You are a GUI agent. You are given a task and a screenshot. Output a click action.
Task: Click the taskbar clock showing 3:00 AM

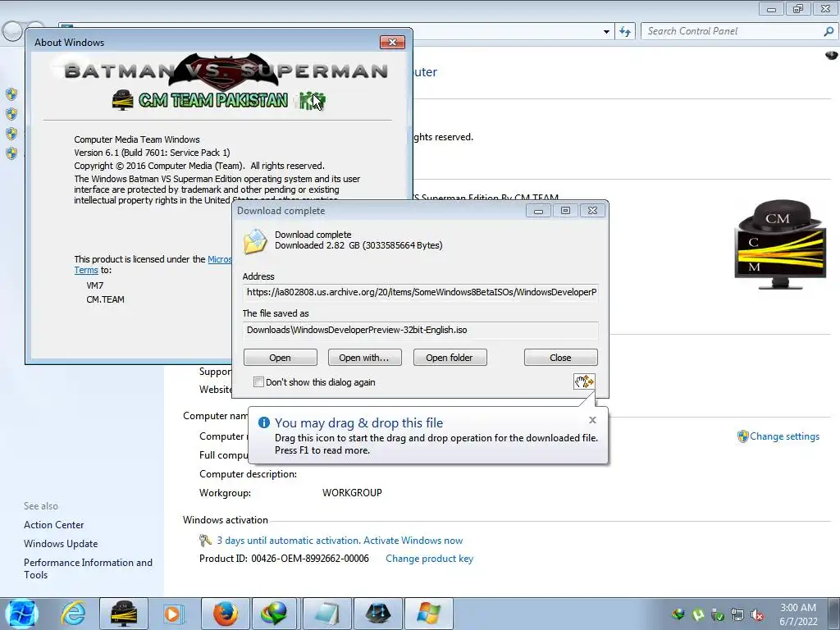797,614
